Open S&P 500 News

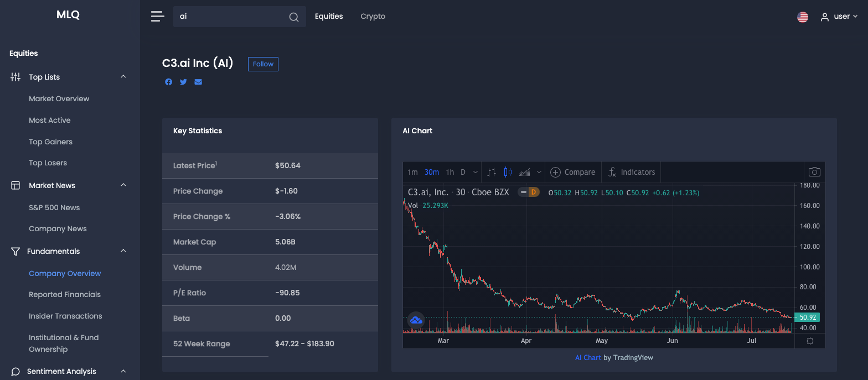54,207
